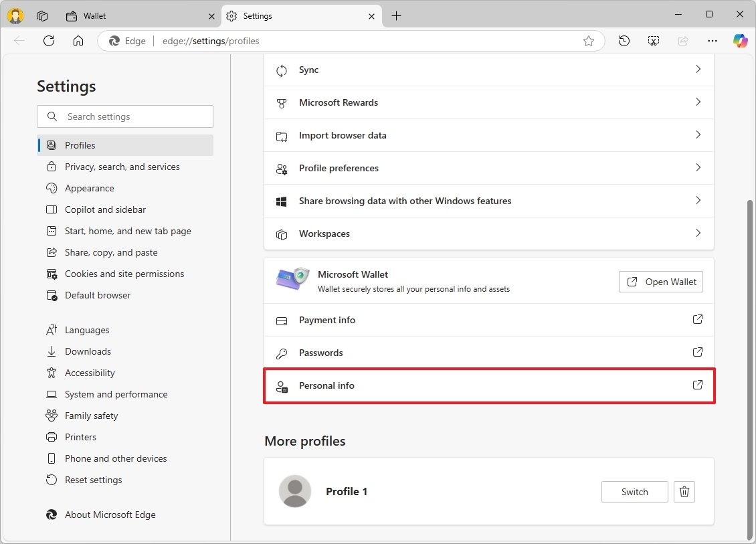This screenshot has height=544, width=756.
Task: Click the Search settings field
Action: click(x=125, y=116)
